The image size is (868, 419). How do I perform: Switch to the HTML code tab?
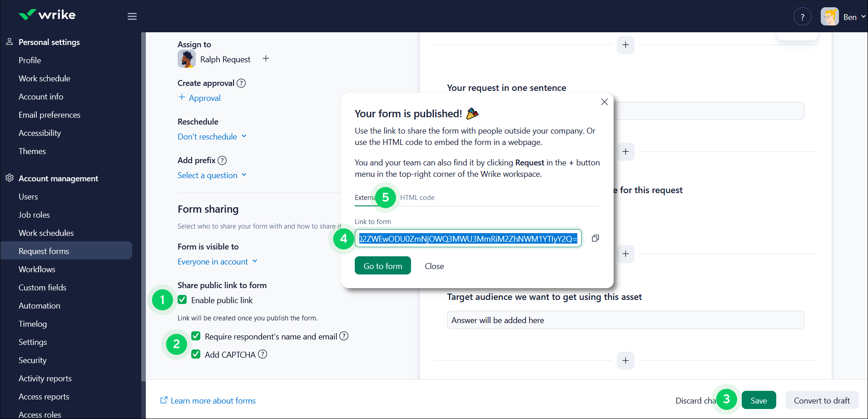[x=417, y=197]
